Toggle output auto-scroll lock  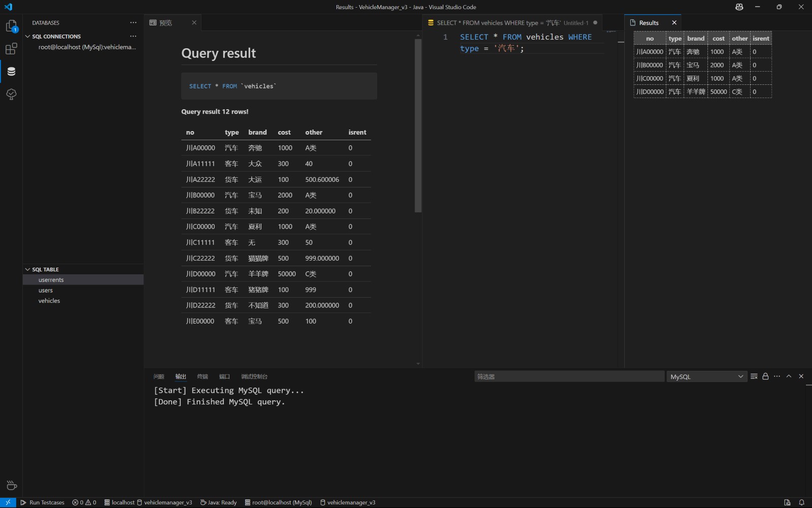click(765, 376)
